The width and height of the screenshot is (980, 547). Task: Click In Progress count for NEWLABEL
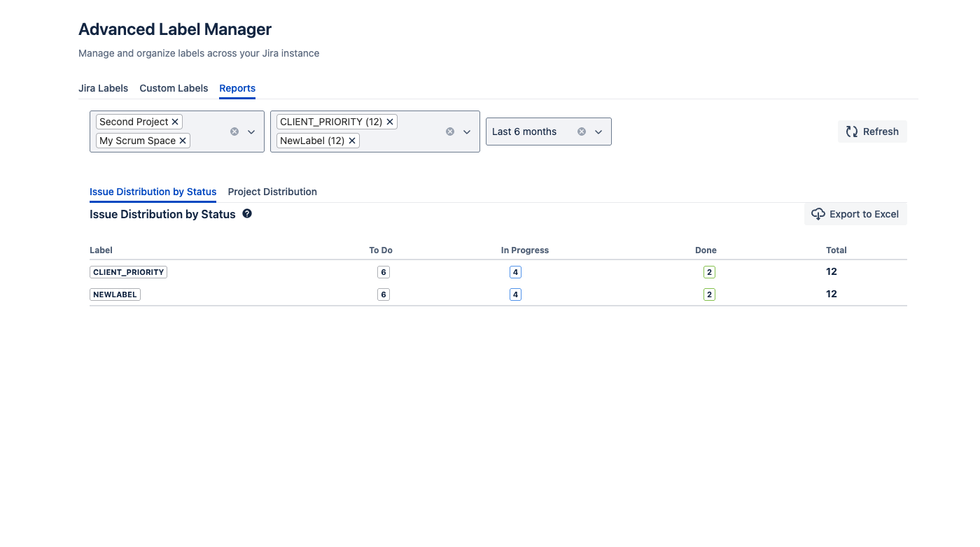(515, 294)
